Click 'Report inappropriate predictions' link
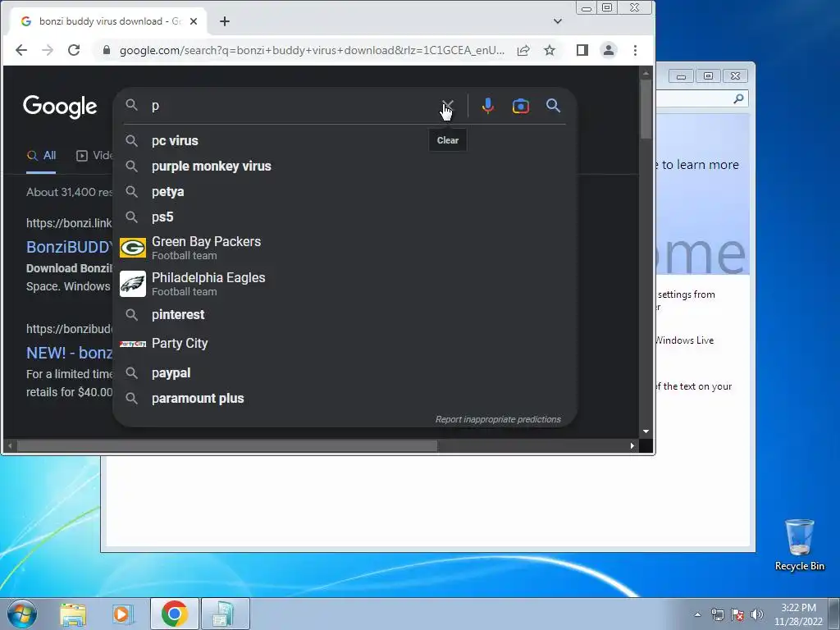 [498, 419]
